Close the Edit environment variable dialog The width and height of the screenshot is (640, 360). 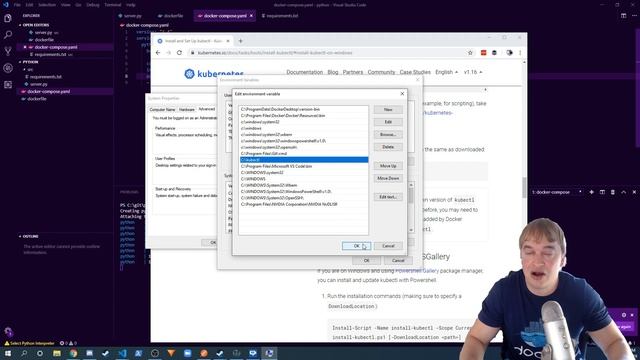[x=402, y=94]
